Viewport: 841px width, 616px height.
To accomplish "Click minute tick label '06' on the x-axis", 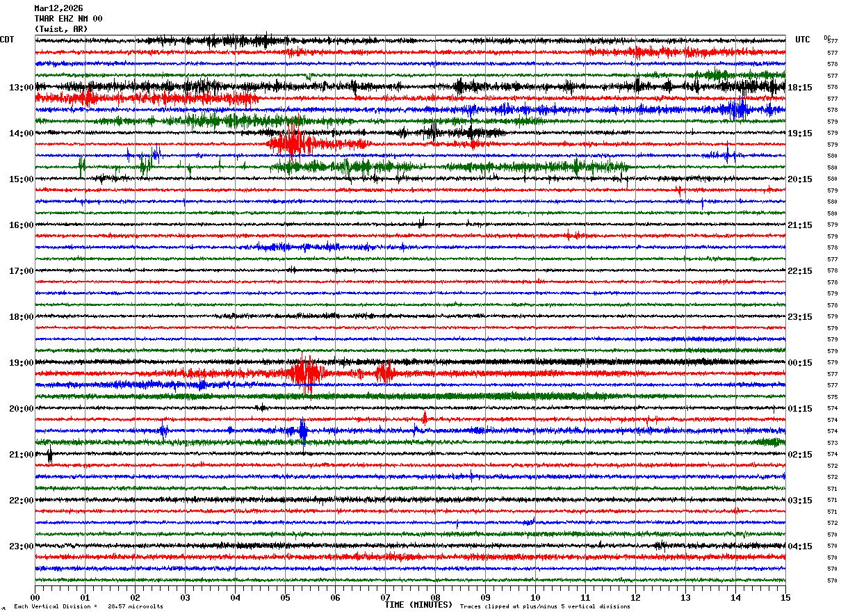I will click(335, 597).
